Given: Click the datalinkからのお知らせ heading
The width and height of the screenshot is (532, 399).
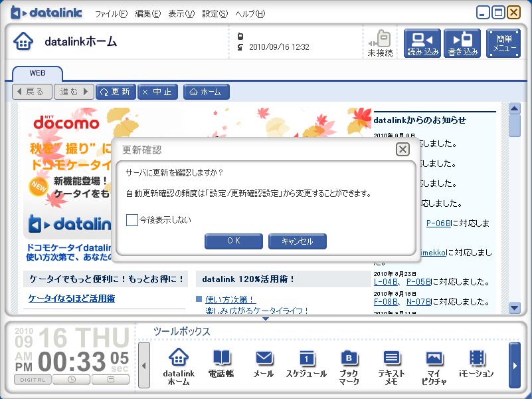Looking at the screenshot, I should [x=420, y=120].
